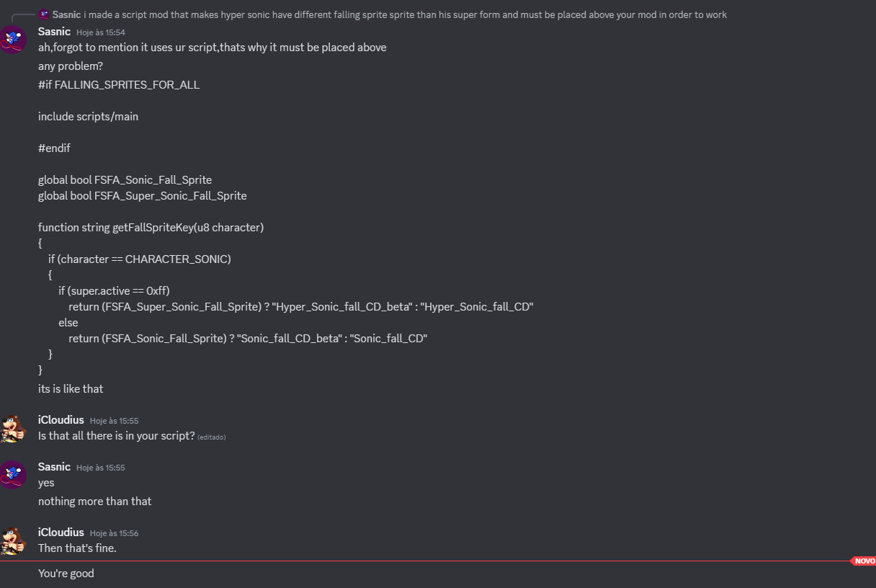This screenshot has width=876, height=588.
Task: Jump to replied message about script mod
Action: (x=405, y=14)
